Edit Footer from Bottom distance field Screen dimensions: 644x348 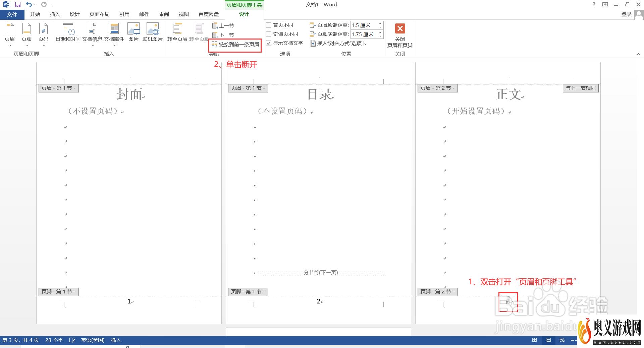click(364, 34)
